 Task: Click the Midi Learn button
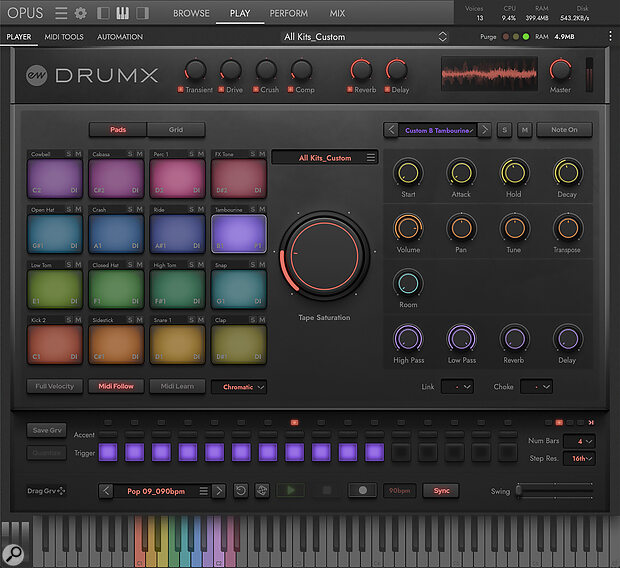(178, 386)
